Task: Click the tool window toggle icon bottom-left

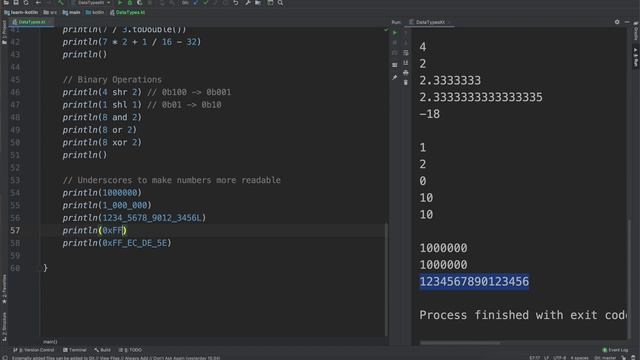Action: click(x=4, y=358)
